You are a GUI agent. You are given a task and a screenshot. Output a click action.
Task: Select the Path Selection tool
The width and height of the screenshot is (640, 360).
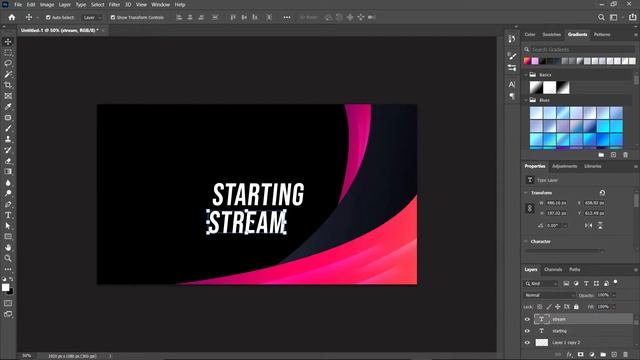pyautogui.click(x=8, y=226)
